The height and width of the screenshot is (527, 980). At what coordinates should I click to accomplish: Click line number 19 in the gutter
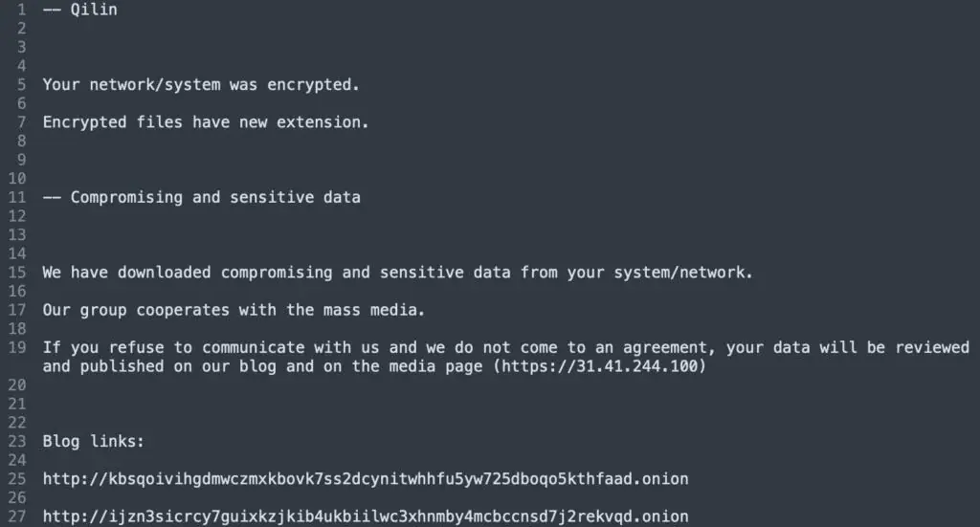click(x=17, y=347)
